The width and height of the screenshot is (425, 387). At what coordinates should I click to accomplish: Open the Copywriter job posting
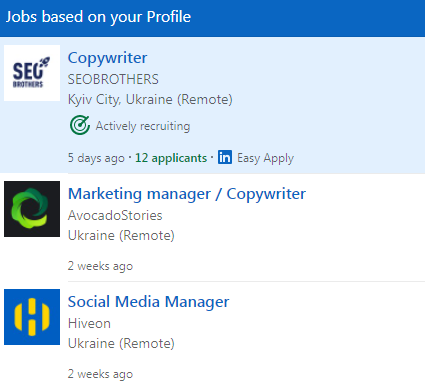coord(107,58)
